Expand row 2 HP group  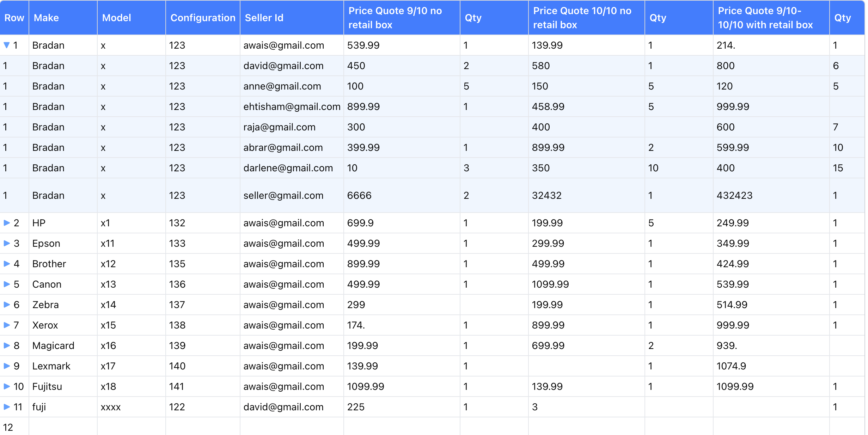pyautogui.click(x=7, y=223)
